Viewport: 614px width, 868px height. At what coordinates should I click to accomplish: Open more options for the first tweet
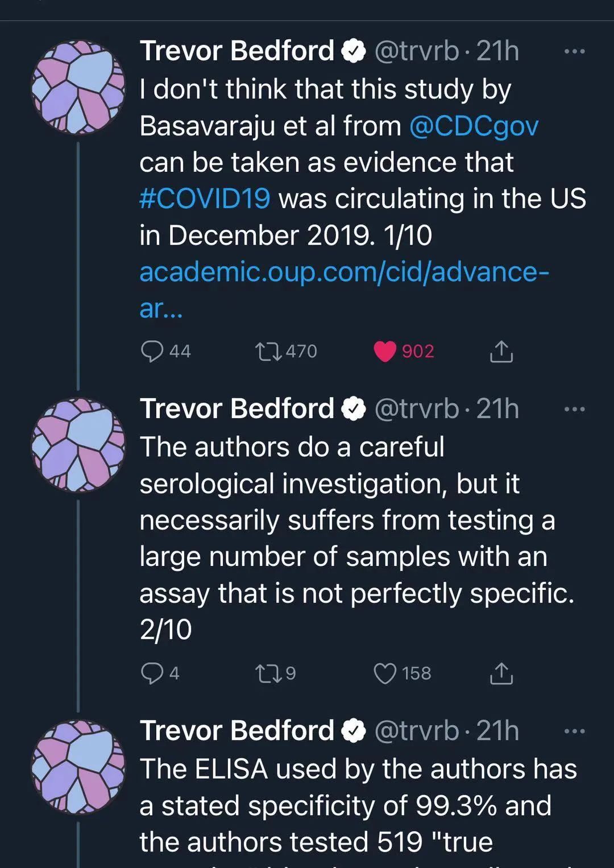(574, 52)
